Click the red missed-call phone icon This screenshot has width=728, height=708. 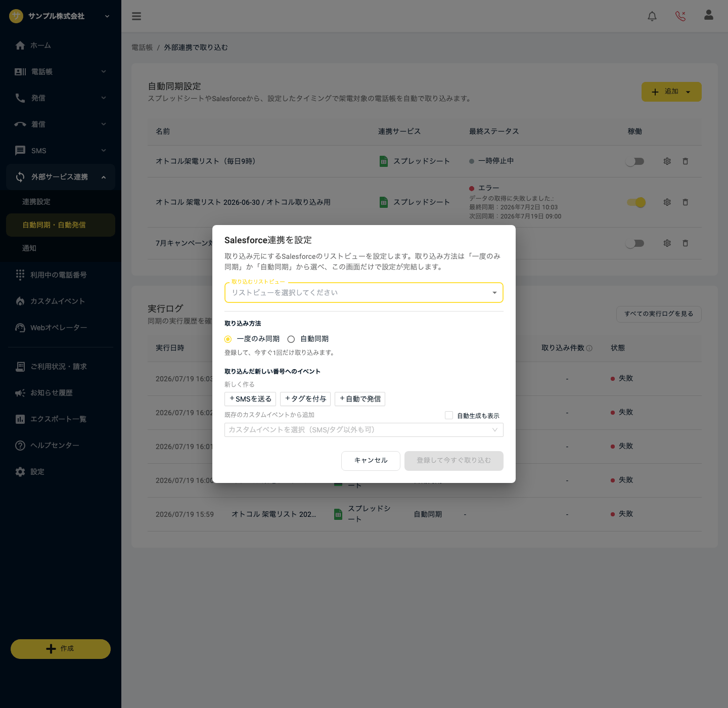pyautogui.click(x=680, y=16)
